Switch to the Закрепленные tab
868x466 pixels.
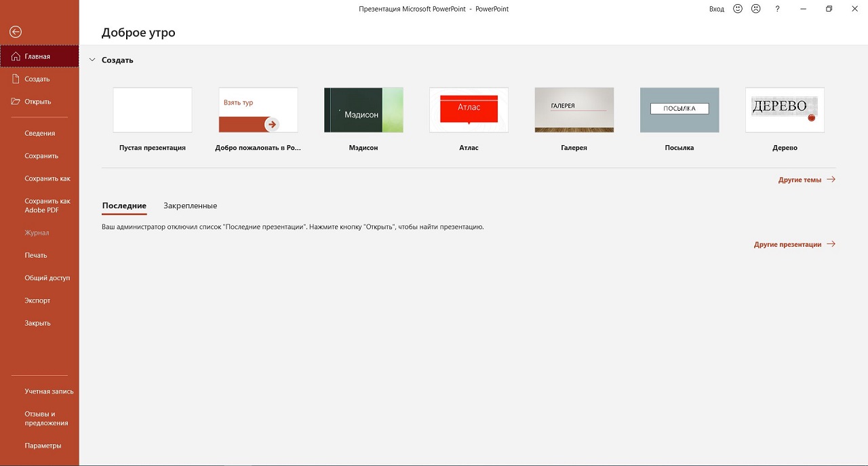click(190, 206)
